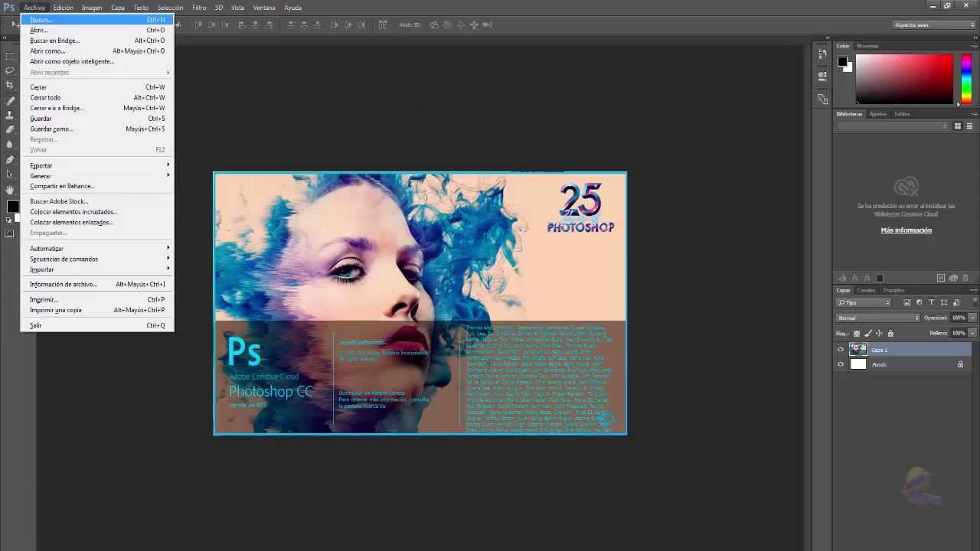980x551 pixels.
Task: Expand the Generar submenu
Action: pyautogui.click(x=97, y=176)
